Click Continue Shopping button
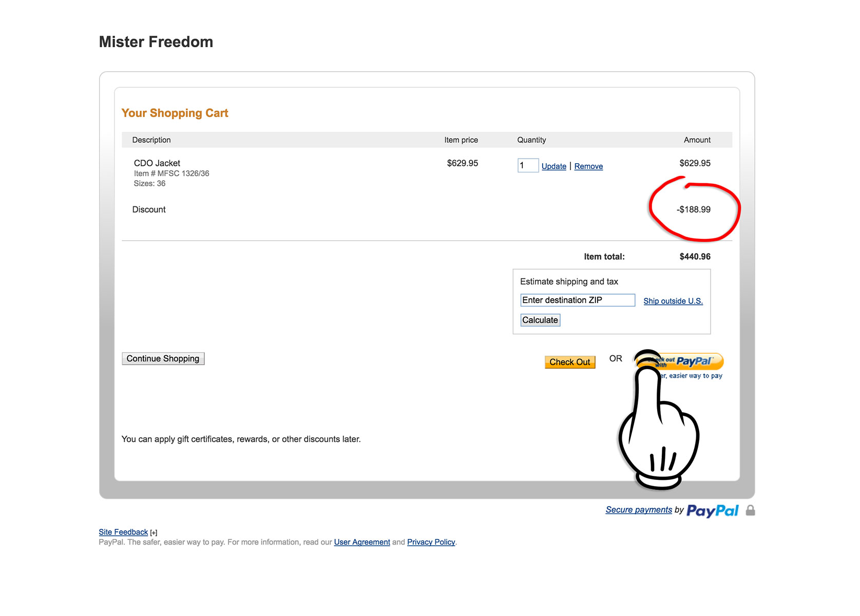 click(163, 359)
